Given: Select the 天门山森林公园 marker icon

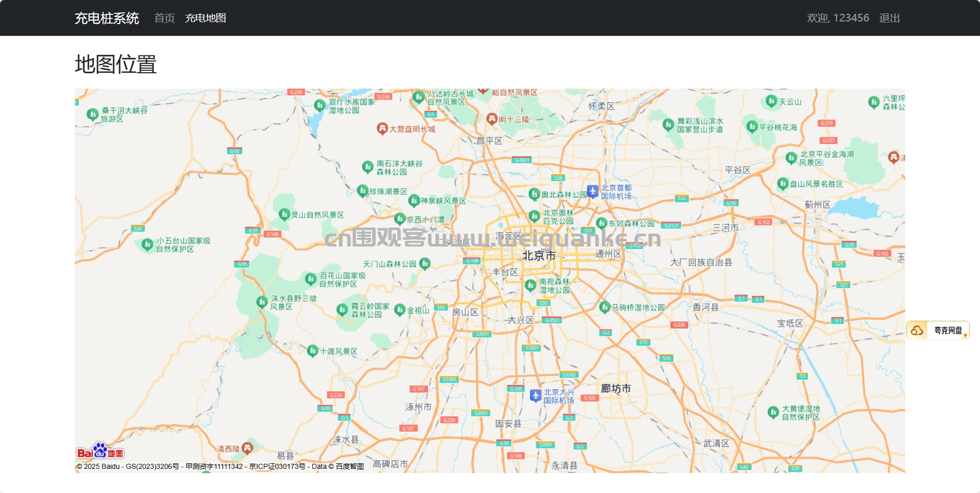Looking at the screenshot, I should point(424,263).
